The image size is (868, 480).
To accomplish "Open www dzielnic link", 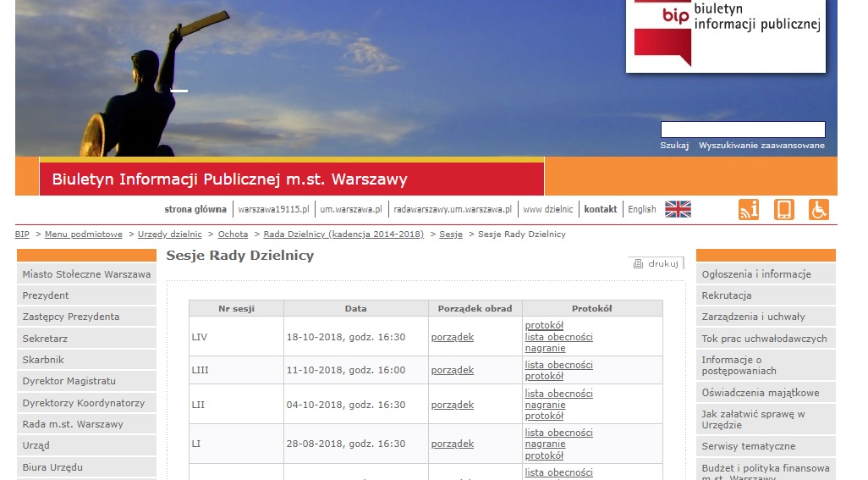I will point(548,209).
